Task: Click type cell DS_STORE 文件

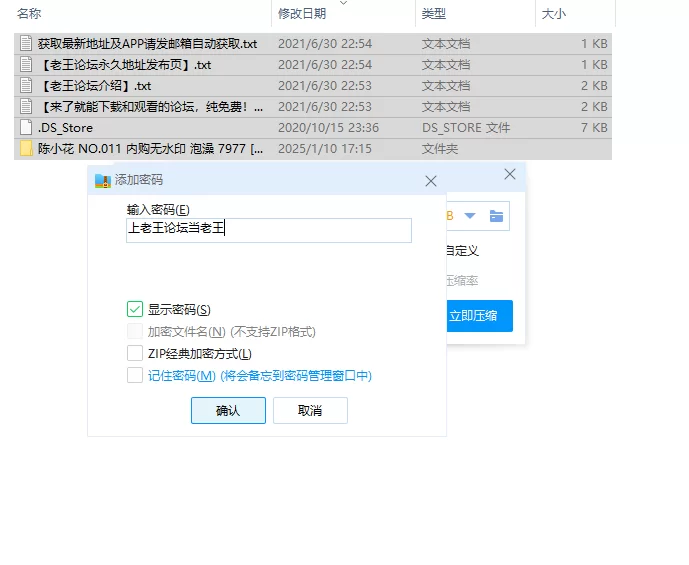Action: [x=466, y=128]
